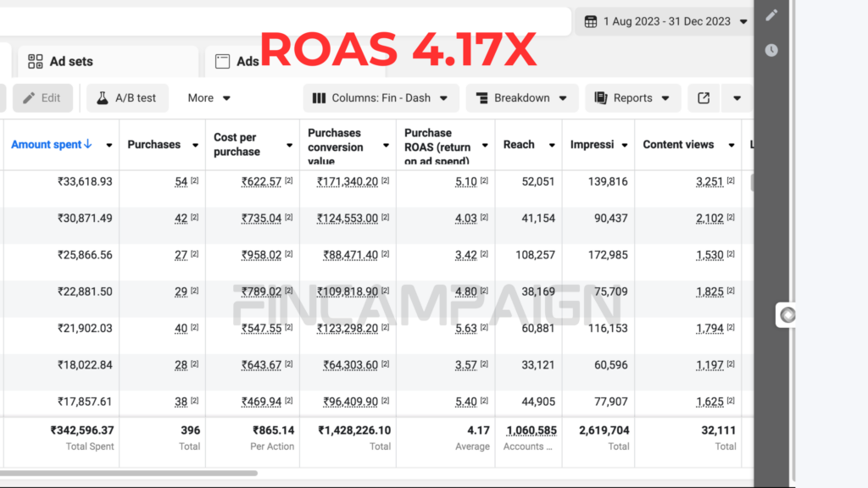Sort by Amount spent column header
Image resolution: width=868 pixels, height=488 pixels.
pyautogui.click(x=51, y=145)
